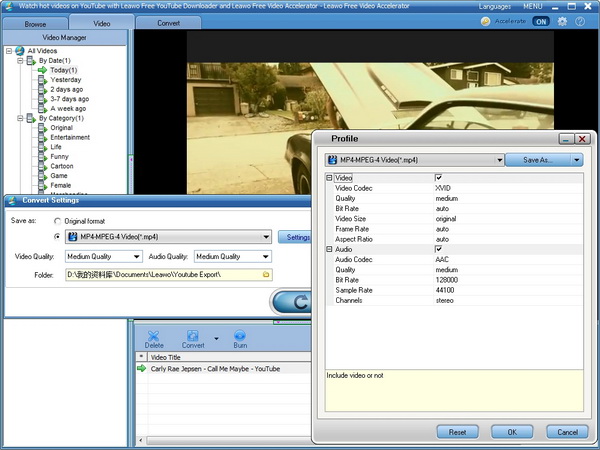Start conversion with the round arrow button
The height and width of the screenshot is (450, 600).
[292, 302]
